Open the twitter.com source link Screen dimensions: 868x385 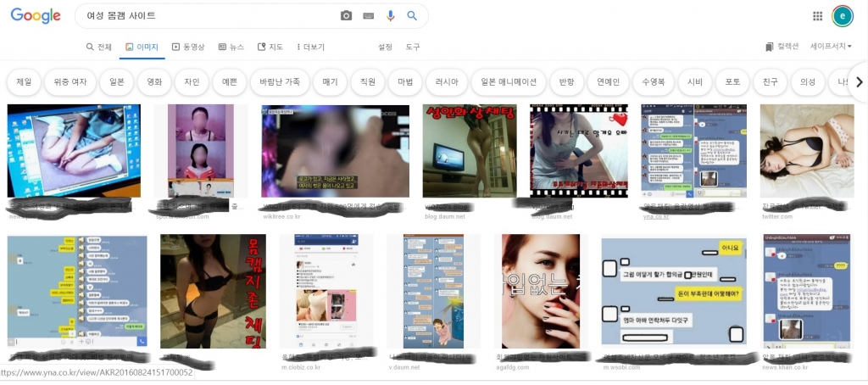tap(776, 216)
